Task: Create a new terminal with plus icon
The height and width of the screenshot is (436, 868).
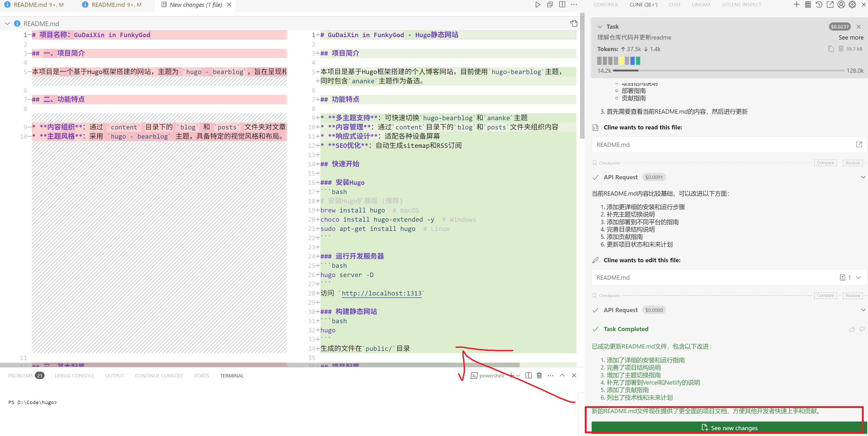Action: point(512,375)
